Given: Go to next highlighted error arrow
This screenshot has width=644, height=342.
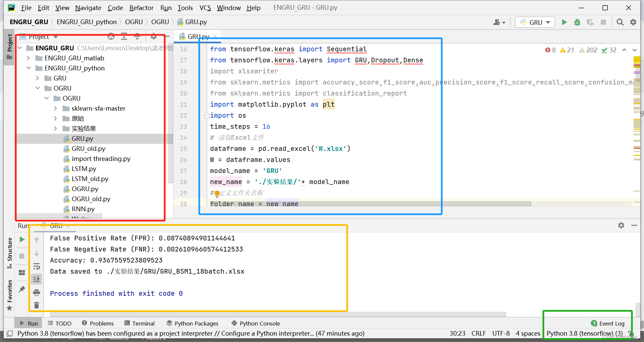Looking at the screenshot, I should pyautogui.click(x=634, y=50).
